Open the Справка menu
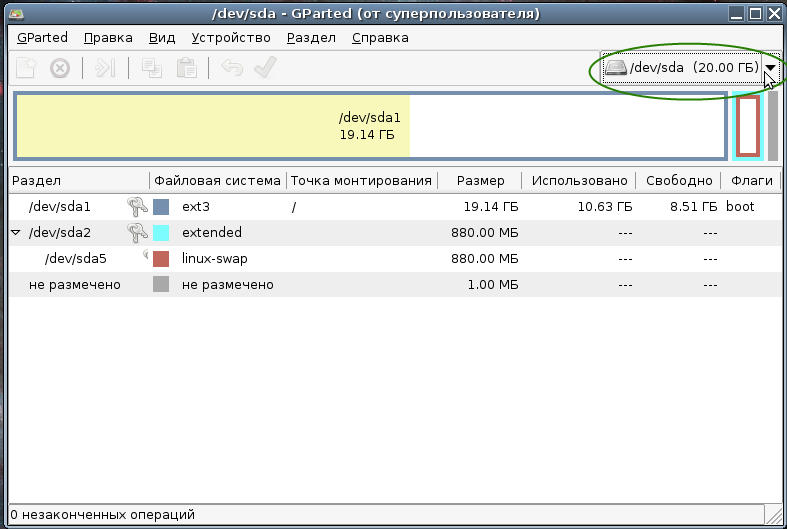 (380, 38)
